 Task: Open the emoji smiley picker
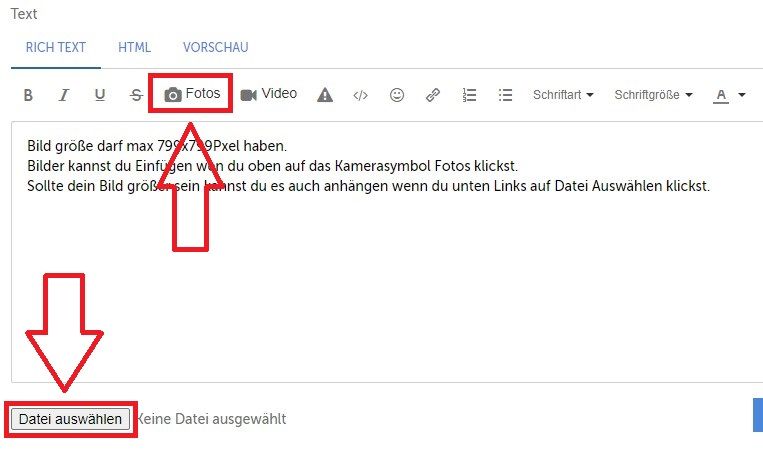click(x=397, y=95)
